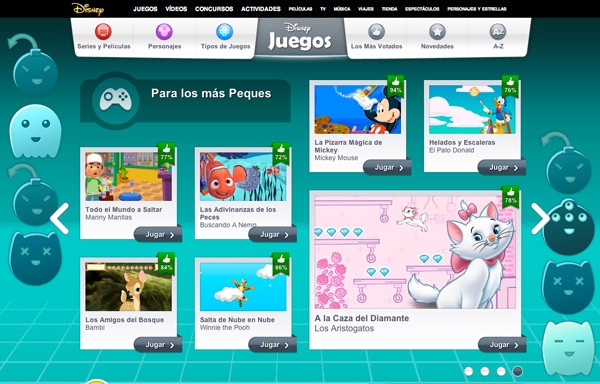Play A la Caza del Diamante with Jugar
Image resolution: width=600 pixels, height=384 pixels.
point(502,345)
